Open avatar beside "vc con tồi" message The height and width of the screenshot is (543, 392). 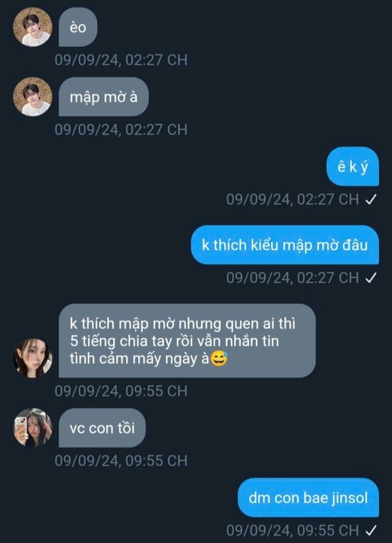[33, 428]
